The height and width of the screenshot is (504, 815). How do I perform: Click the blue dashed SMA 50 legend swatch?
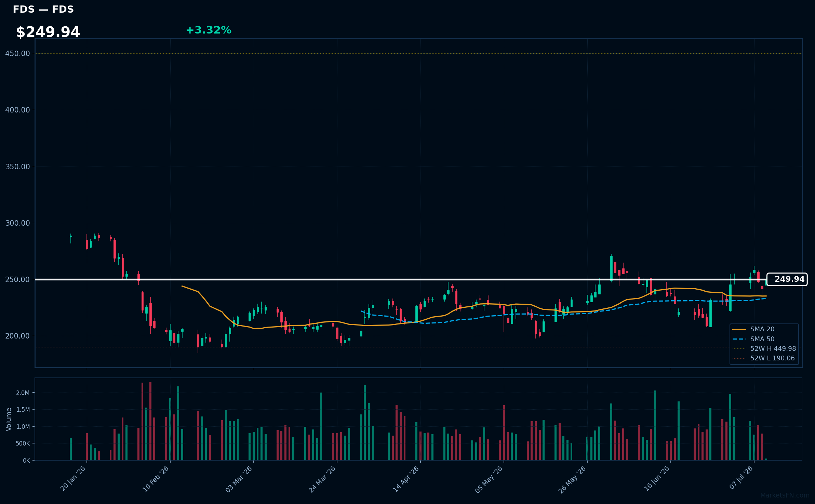pyautogui.click(x=739, y=339)
